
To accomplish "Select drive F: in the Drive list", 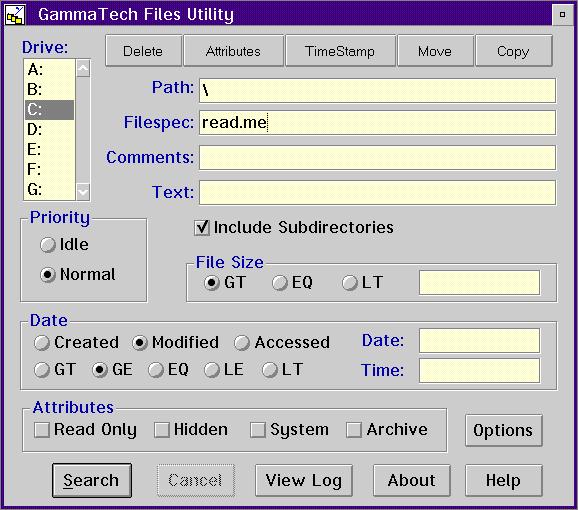I will click(50, 169).
